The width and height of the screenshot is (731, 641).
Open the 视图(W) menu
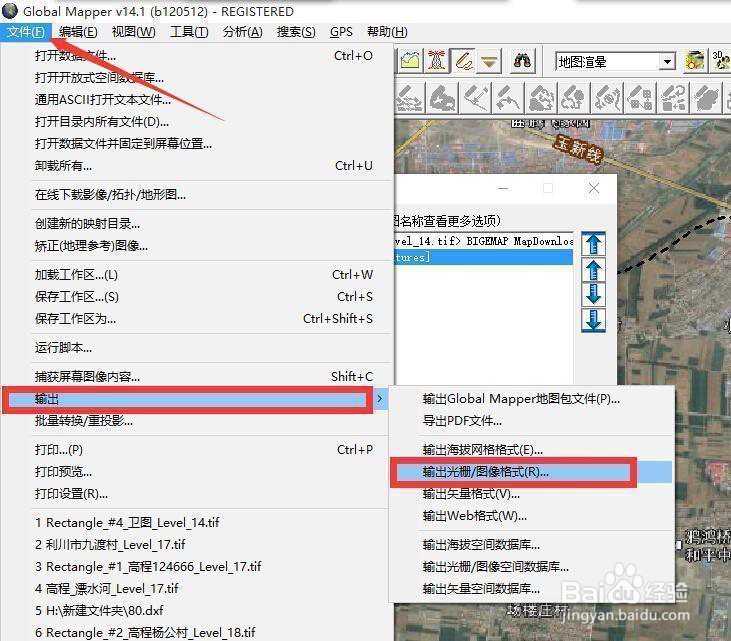[x=133, y=32]
